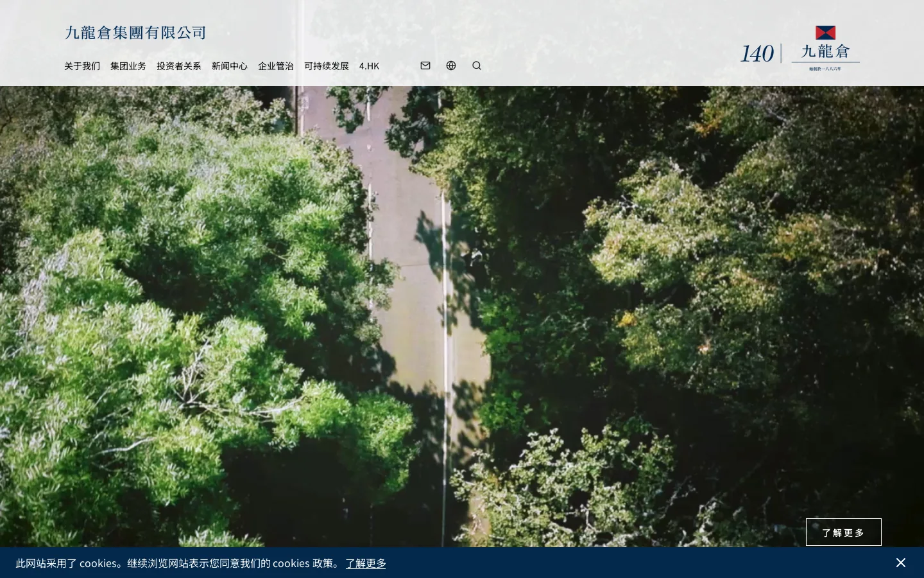Screen dimensions: 924x578
Task: Open the 企业管治 menu
Action: coord(276,66)
